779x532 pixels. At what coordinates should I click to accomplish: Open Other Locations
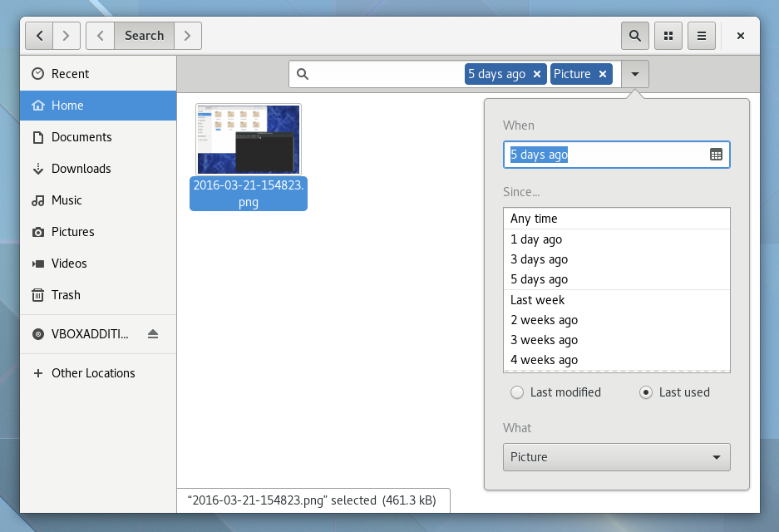pos(93,373)
